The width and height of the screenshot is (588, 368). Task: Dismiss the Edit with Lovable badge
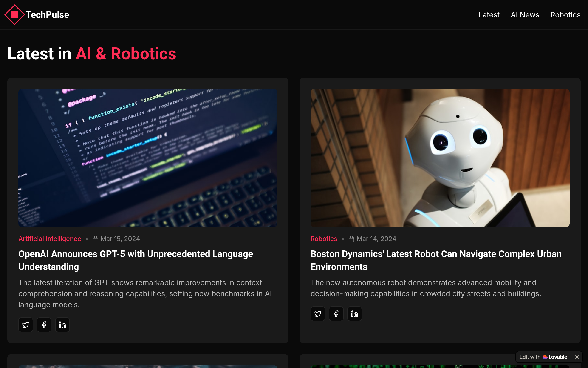[x=577, y=357]
